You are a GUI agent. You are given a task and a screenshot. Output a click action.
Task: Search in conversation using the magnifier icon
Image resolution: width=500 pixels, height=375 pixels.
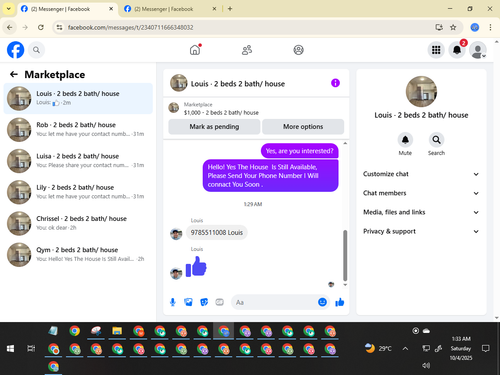point(436,140)
